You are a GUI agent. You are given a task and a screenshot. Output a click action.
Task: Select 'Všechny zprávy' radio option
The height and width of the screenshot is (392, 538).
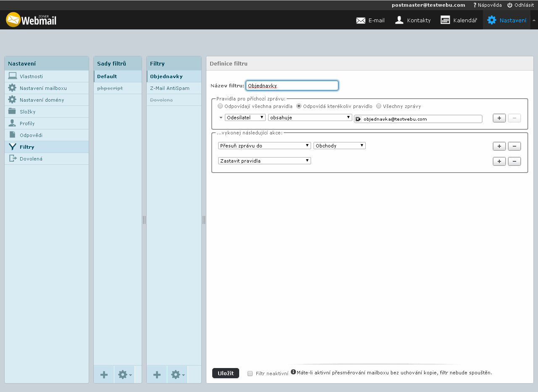[x=379, y=106]
